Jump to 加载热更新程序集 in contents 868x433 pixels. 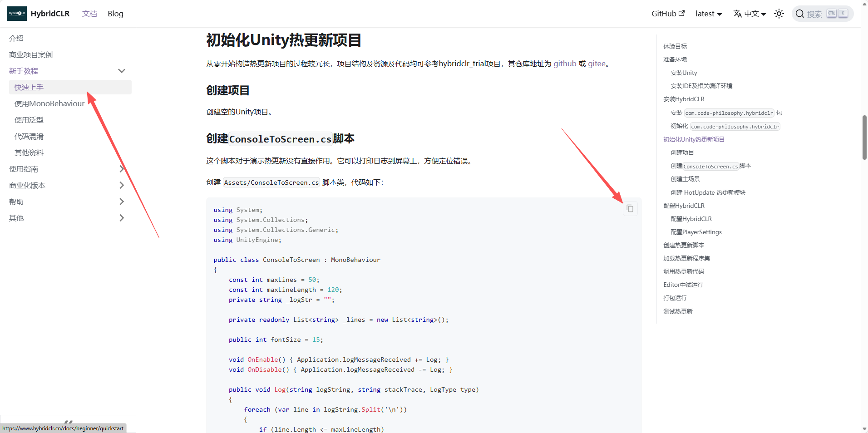[x=686, y=258]
